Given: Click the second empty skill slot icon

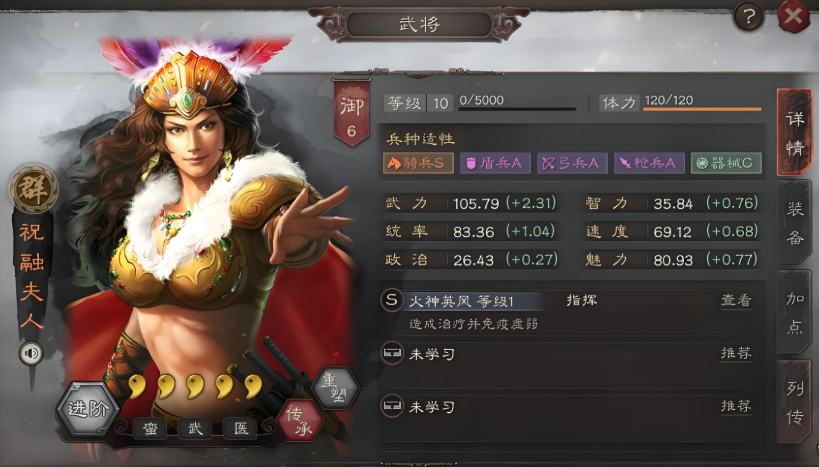Looking at the screenshot, I should 391,406.
